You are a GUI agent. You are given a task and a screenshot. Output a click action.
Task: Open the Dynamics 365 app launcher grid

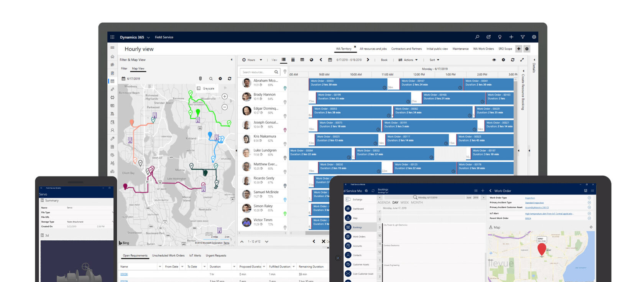pos(112,37)
